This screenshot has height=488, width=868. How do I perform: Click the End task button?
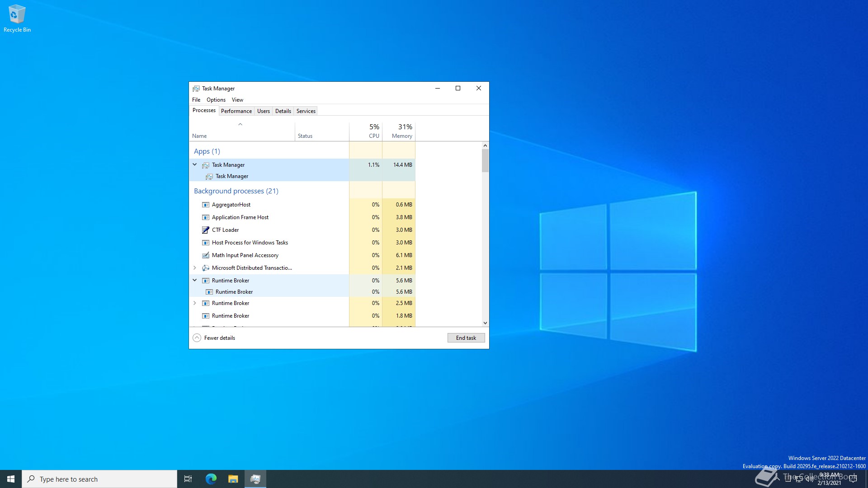click(x=466, y=338)
